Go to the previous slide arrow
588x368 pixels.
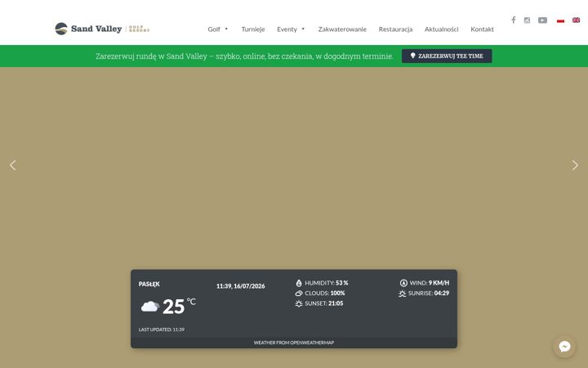13,165
